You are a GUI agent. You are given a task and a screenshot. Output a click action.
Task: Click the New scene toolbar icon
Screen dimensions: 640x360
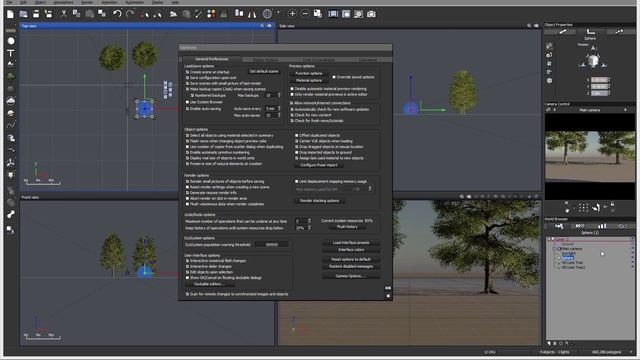(10, 14)
